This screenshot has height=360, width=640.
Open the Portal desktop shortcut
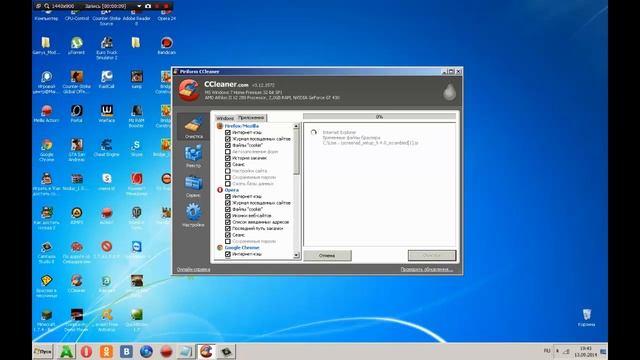(77, 113)
